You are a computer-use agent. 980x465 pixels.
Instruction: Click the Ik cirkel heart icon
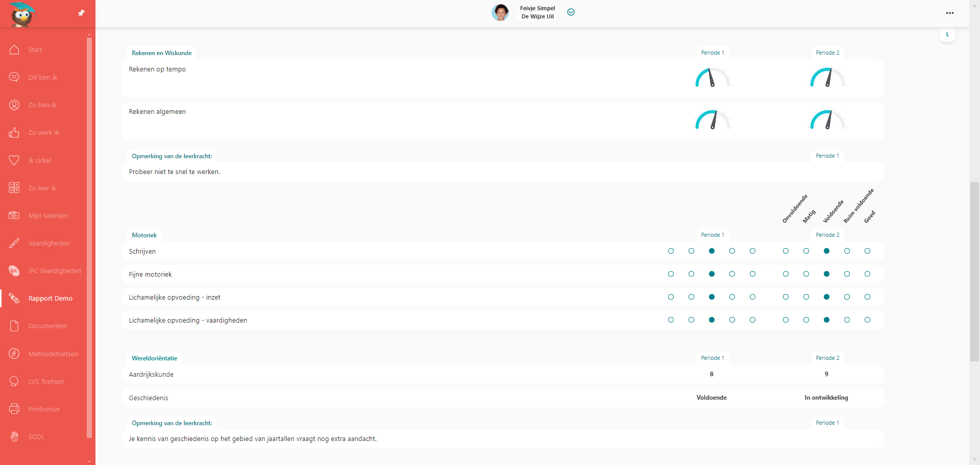coord(14,160)
